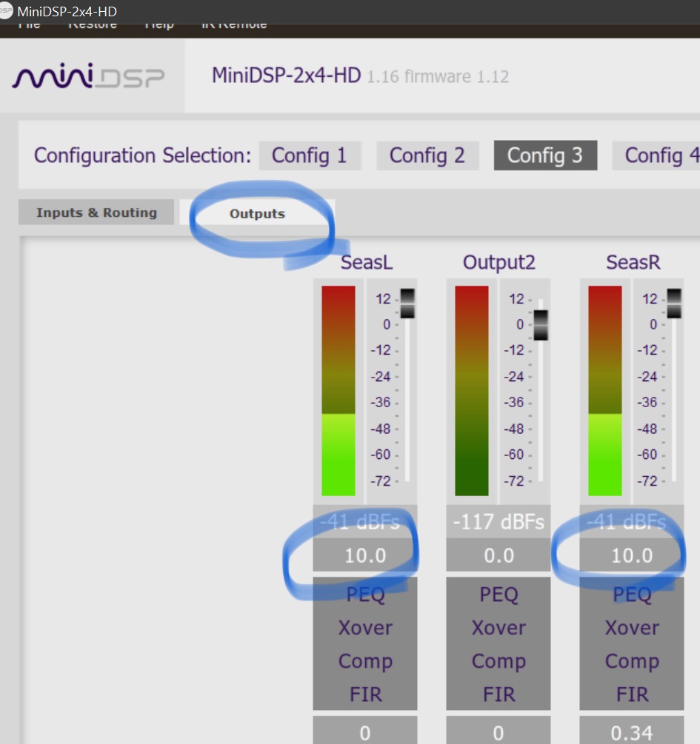Image resolution: width=700 pixels, height=744 pixels.
Task: Click the Output2 delay field showing 0
Action: (499, 731)
